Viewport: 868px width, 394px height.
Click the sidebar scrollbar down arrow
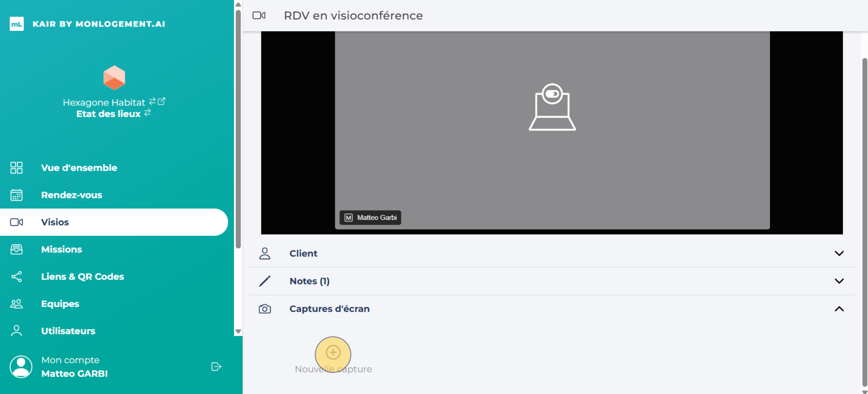238,331
